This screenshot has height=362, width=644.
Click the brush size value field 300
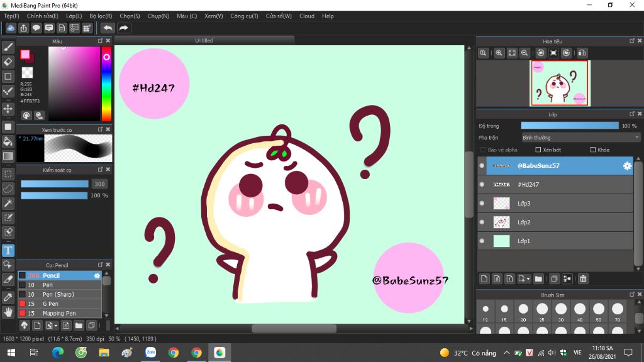point(100,184)
